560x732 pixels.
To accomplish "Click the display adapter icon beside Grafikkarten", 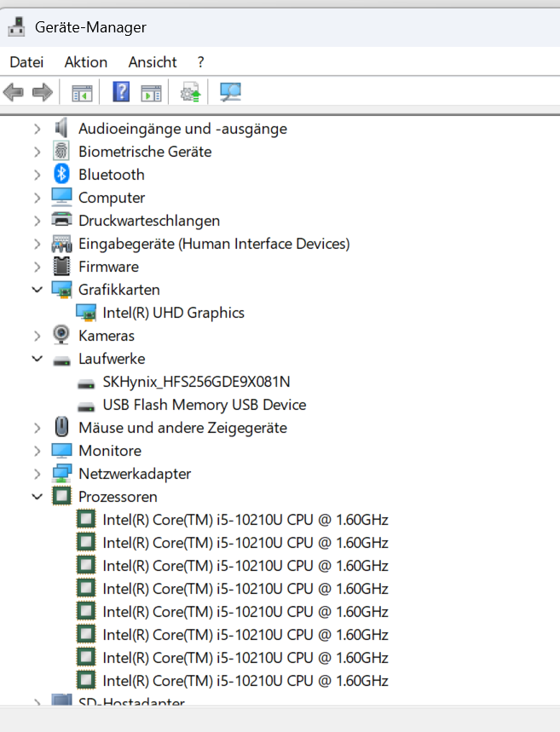I will pos(61,290).
